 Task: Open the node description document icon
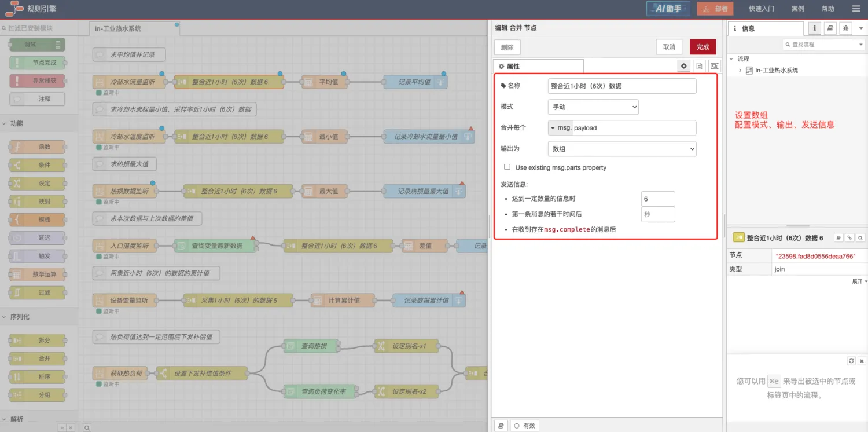click(x=699, y=66)
